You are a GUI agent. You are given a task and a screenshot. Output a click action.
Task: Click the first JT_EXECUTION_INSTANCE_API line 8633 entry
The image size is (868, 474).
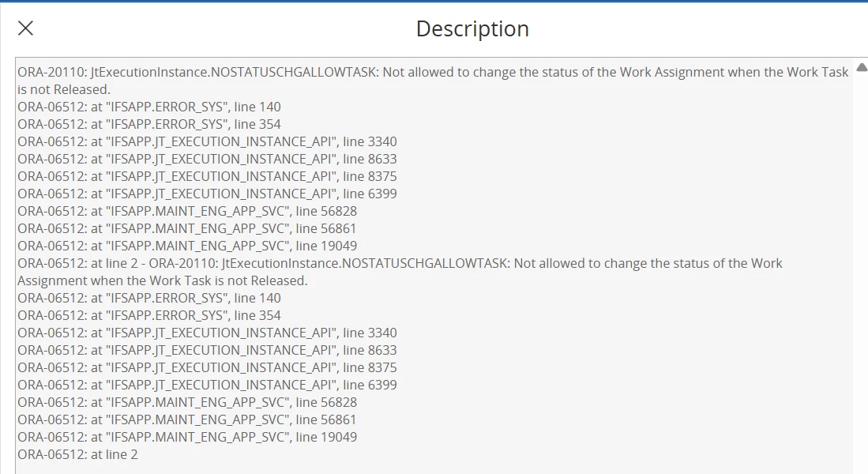pos(207,159)
